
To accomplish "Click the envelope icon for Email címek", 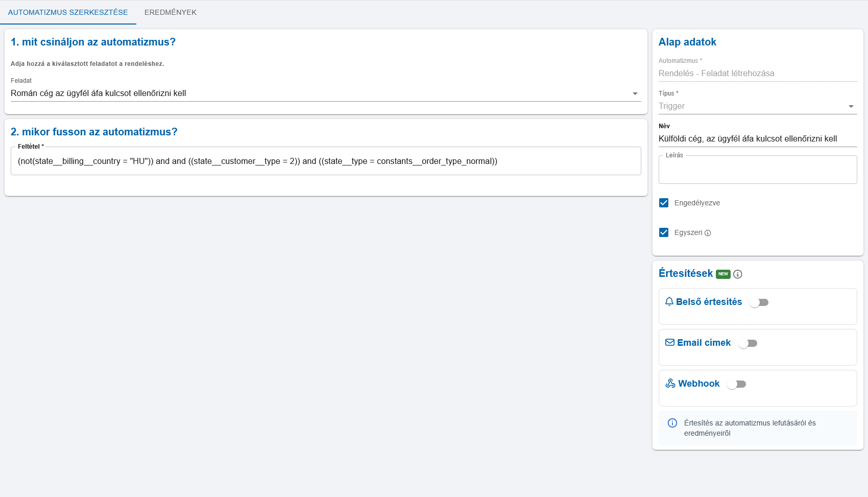I will pos(670,342).
